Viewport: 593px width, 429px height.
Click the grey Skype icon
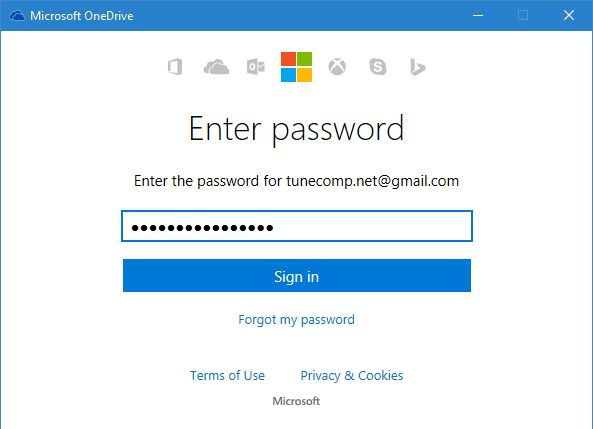point(378,67)
